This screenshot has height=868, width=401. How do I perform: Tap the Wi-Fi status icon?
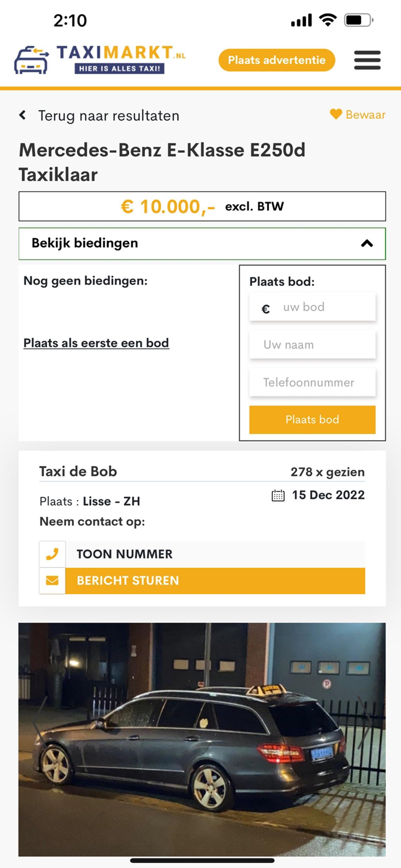[328, 20]
